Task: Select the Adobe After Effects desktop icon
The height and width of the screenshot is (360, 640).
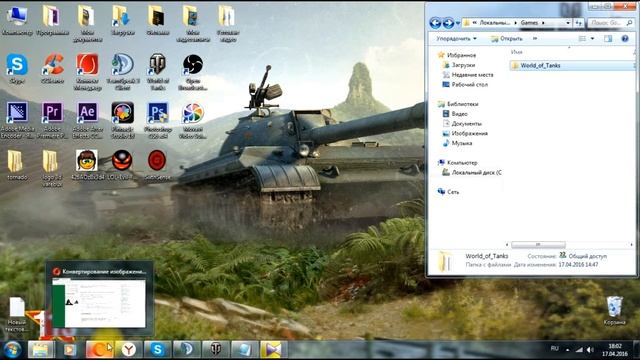Action: [x=87, y=120]
